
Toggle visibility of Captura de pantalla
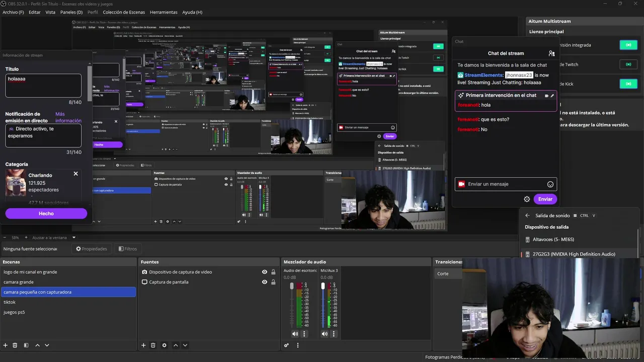(x=265, y=282)
